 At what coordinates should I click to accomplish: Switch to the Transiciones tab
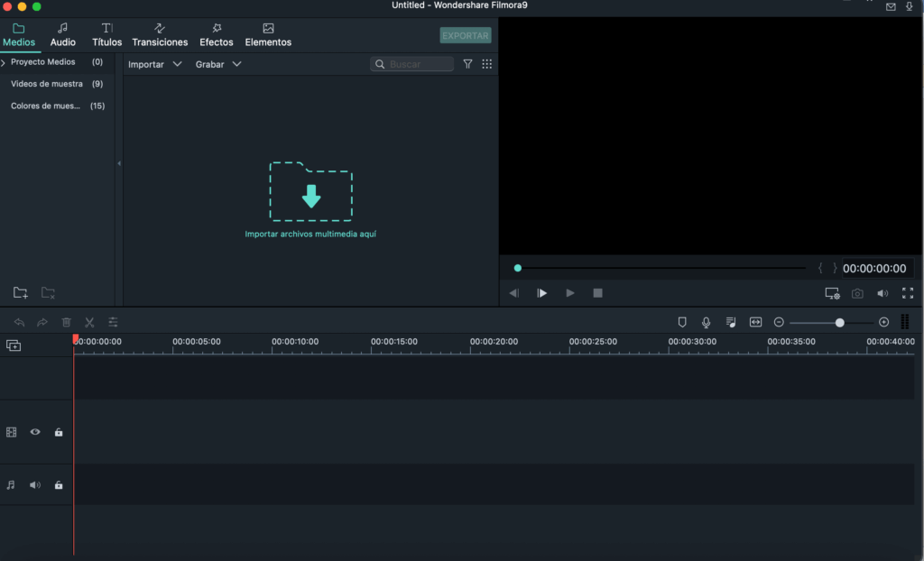point(160,35)
